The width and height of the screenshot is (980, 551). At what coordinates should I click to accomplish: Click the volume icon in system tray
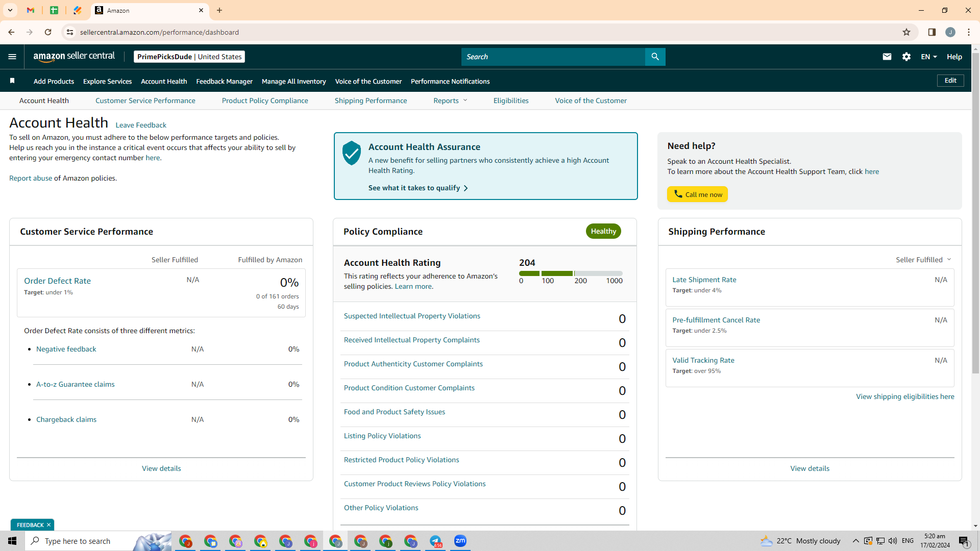pos(893,541)
